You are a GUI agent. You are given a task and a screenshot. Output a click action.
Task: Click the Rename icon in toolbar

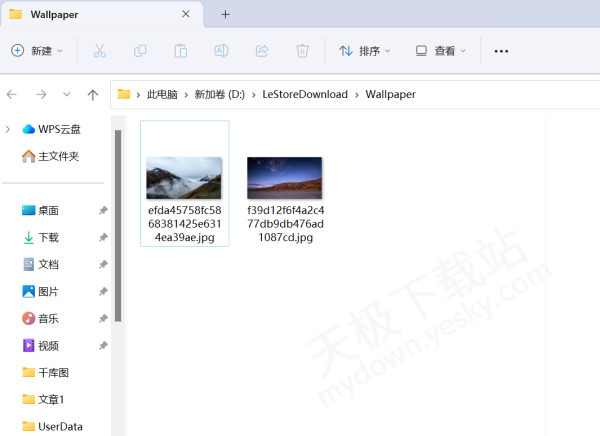221,51
